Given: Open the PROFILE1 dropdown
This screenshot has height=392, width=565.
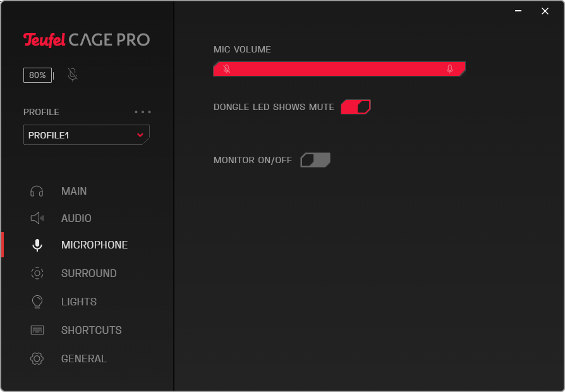Looking at the screenshot, I should click(86, 135).
